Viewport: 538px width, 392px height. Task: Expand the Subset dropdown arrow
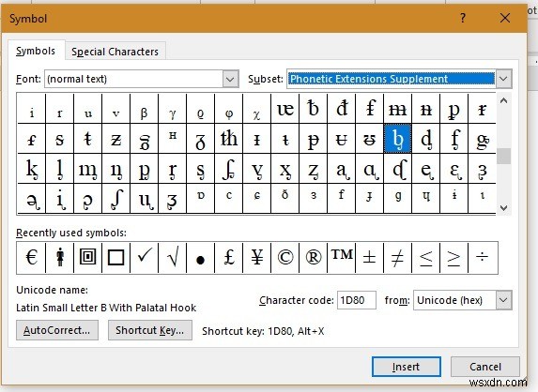[503, 79]
